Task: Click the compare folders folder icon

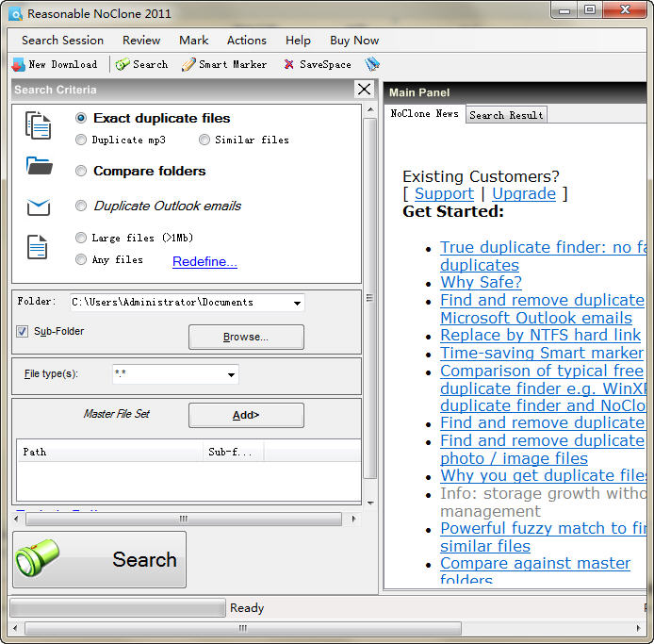Action: [40, 166]
